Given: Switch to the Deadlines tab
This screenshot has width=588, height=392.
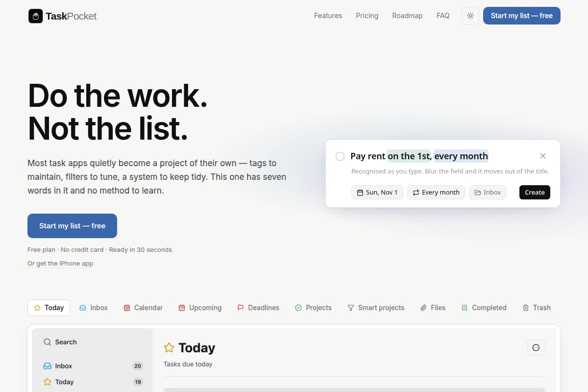Looking at the screenshot, I should click(x=258, y=308).
